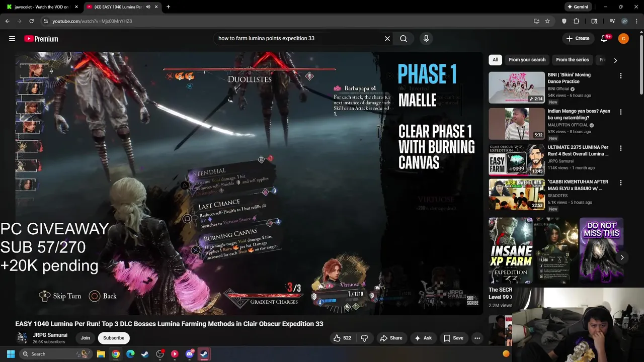Show more filter chips with arrow

coord(615,60)
